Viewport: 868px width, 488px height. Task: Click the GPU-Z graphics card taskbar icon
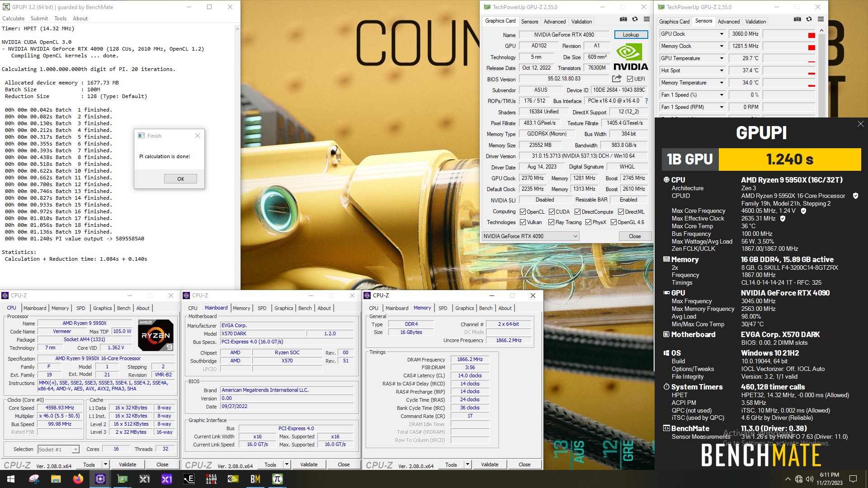(123, 479)
